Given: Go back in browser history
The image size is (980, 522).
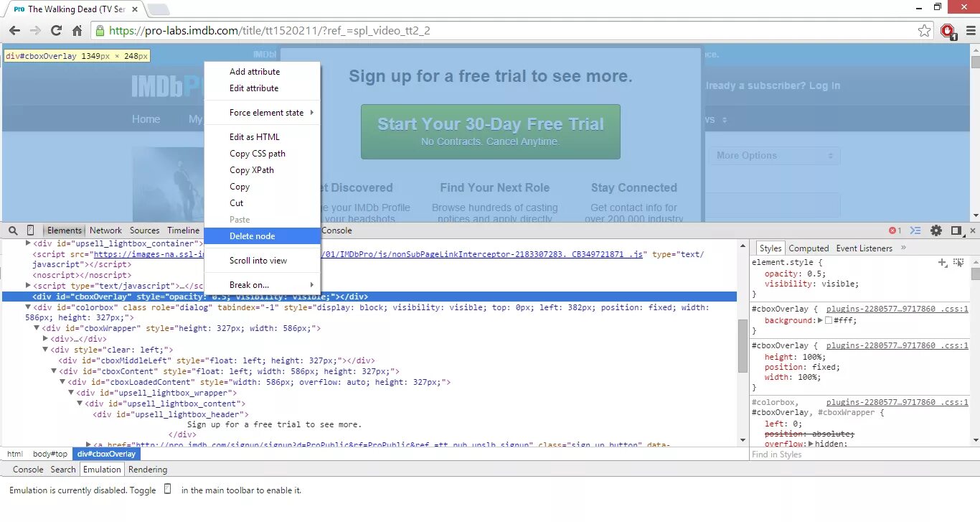Looking at the screenshot, I should pos(14,31).
